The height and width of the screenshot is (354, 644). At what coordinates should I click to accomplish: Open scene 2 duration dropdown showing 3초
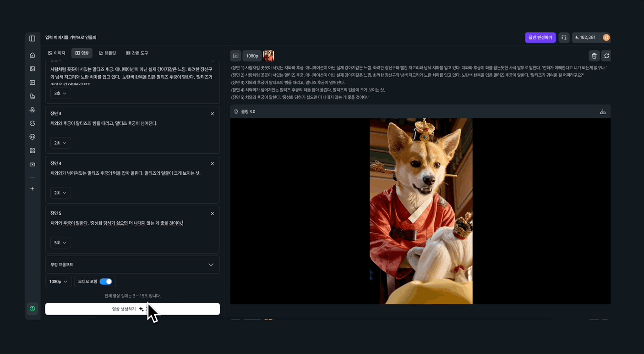[60, 93]
